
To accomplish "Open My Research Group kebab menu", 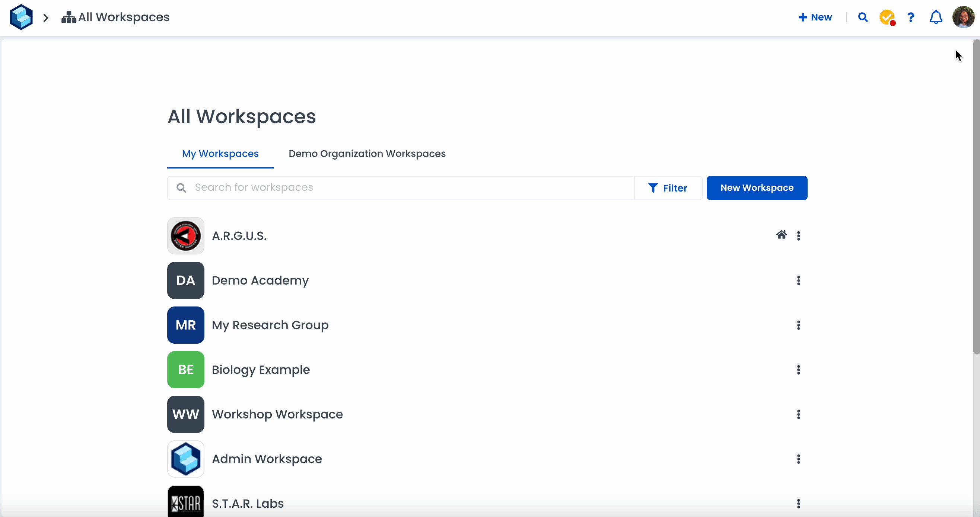I will pos(799,325).
